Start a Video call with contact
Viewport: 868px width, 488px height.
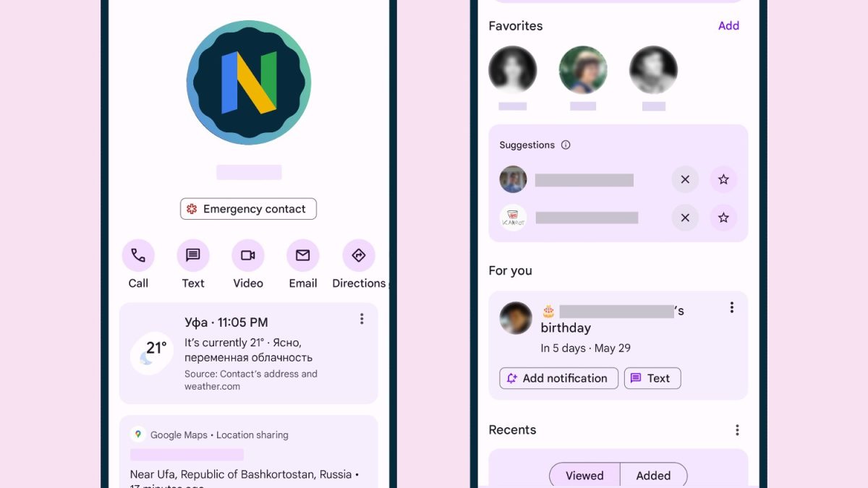point(248,255)
